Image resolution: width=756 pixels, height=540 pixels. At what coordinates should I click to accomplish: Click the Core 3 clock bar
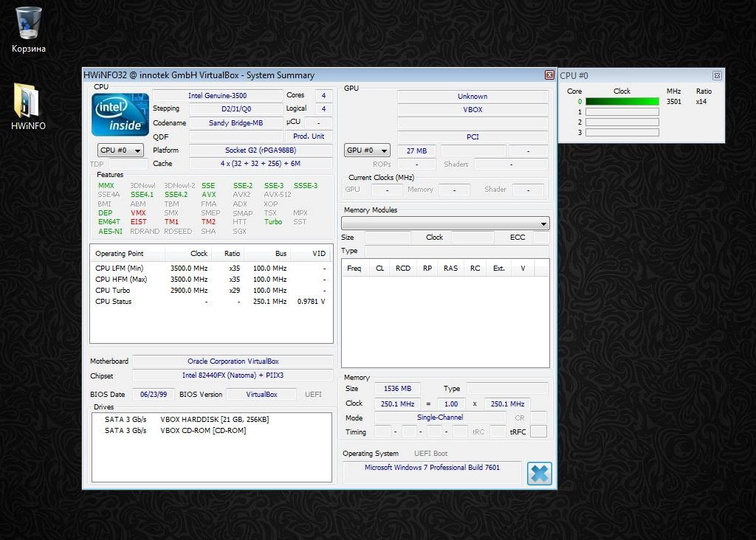pos(622,132)
